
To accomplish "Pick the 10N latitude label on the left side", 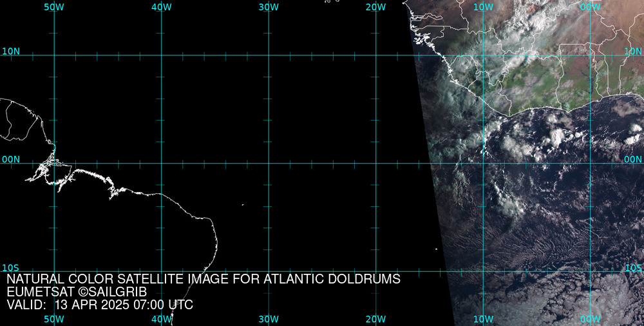I will coord(11,52).
